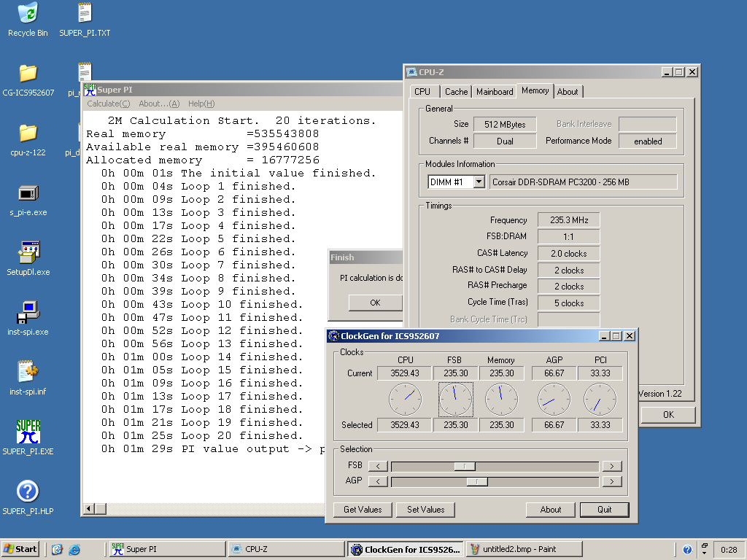Screen dimensions: 747x560
Task: Open the Help menu in Super PI
Action: (x=201, y=104)
